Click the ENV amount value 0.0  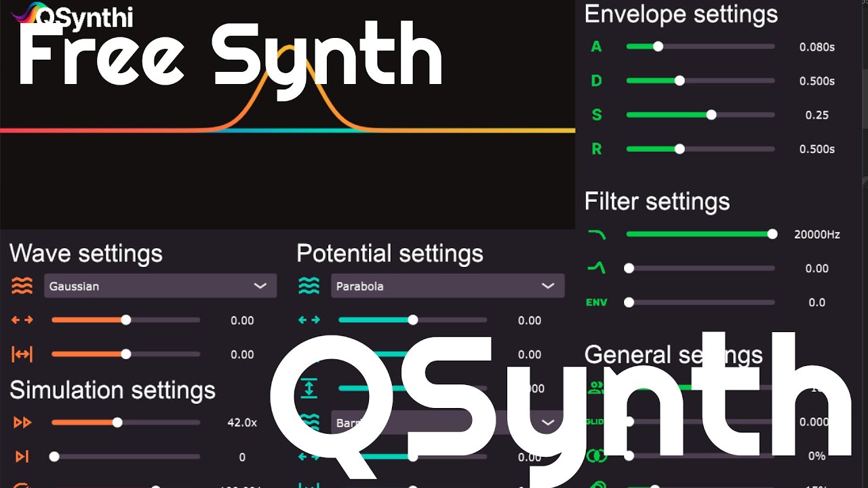(x=817, y=303)
